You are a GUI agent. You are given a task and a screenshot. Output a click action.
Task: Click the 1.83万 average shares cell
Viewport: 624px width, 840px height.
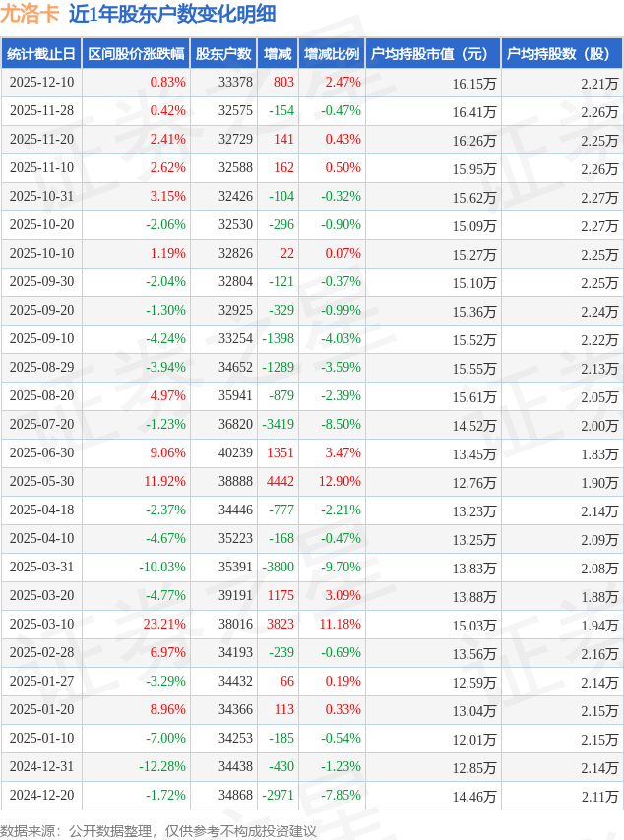pos(599,453)
